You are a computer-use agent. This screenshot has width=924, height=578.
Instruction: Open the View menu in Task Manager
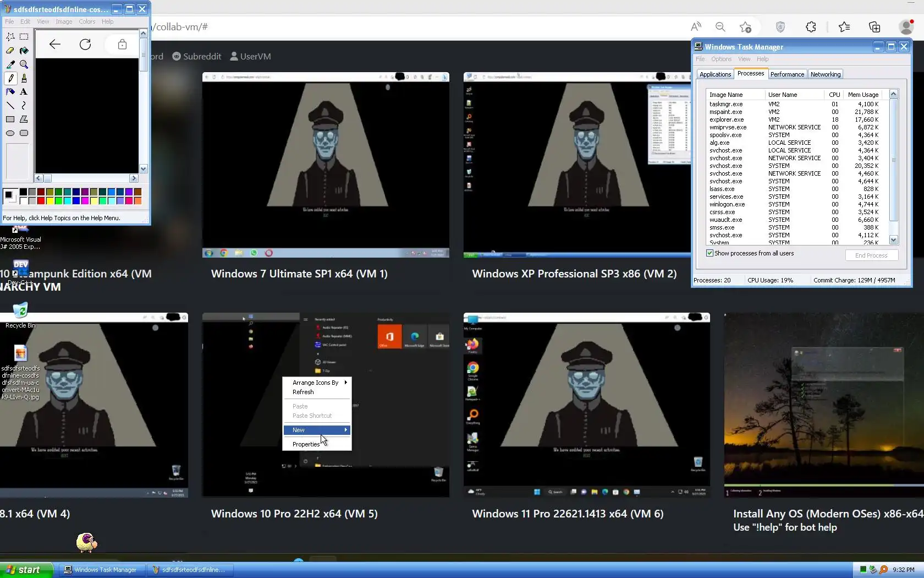click(x=744, y=59)
